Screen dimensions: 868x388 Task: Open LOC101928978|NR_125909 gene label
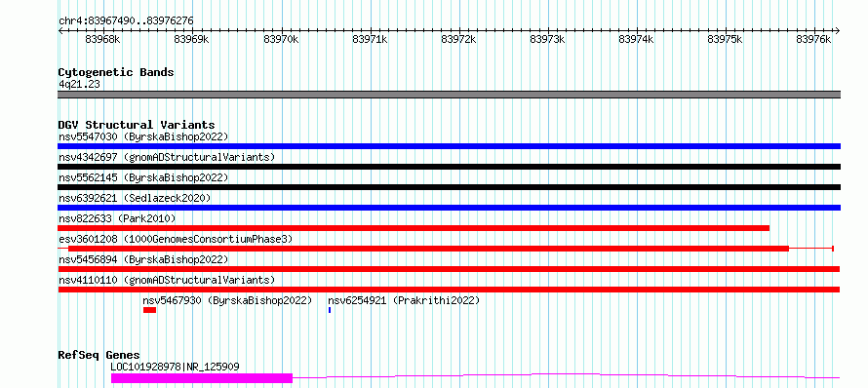[175, 367]
